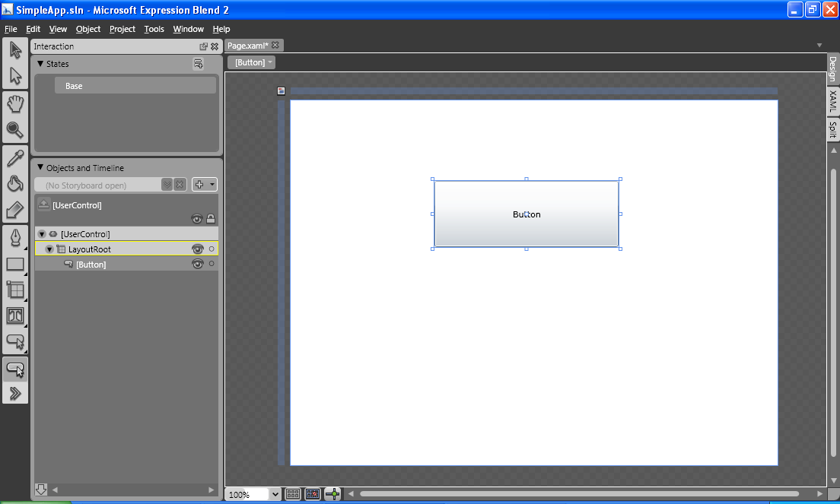
Task: Select the Pen tool
Action: tap(15, 238)
